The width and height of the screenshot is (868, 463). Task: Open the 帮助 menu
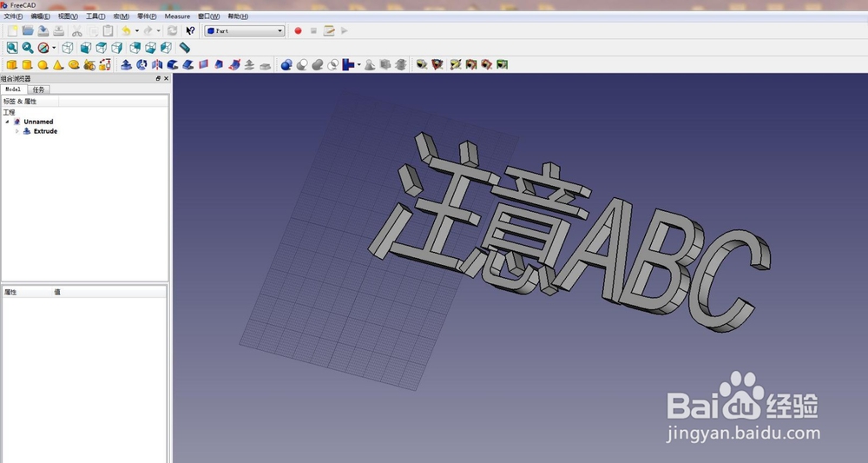point(238,17)
